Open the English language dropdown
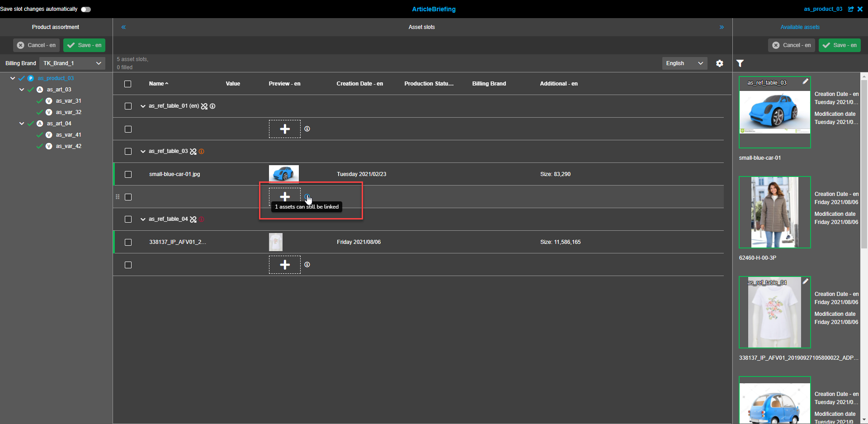868x424 pixels. pyautogui.click(x=684, y=63)
